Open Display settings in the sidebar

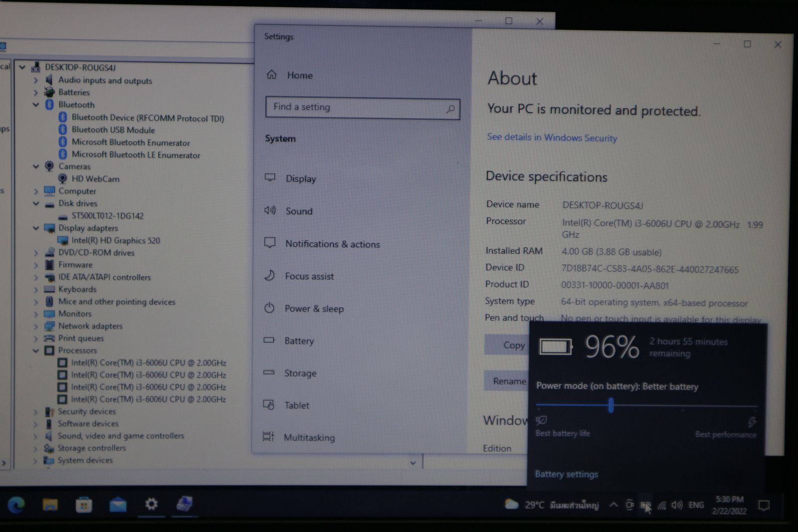pos(301,178)
